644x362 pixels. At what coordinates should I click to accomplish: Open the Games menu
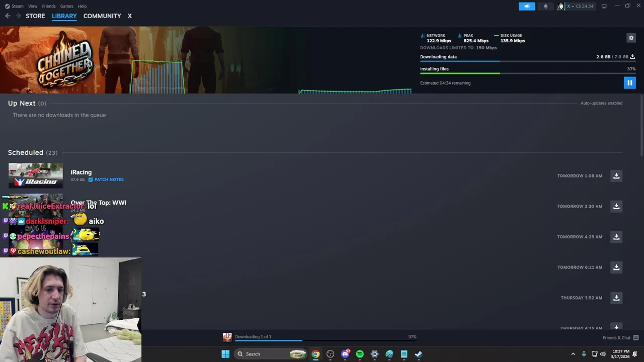click(x=66, y=6)
